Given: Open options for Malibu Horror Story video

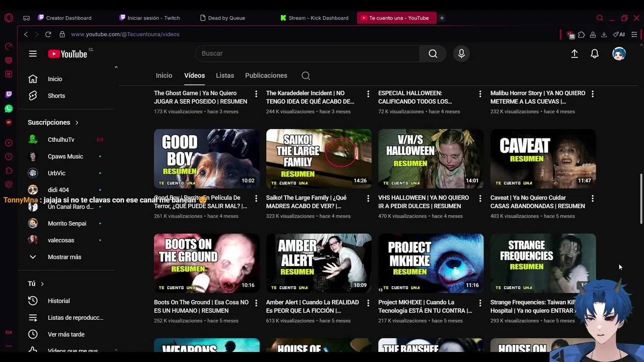Looking at the screenshot, I should 593,94.
